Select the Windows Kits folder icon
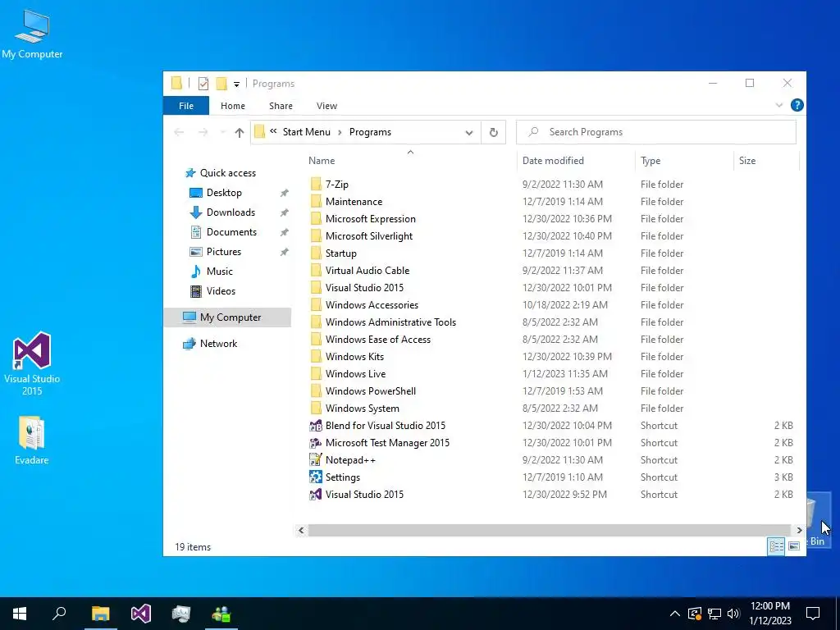The width and height of the screenshot is (840, 630). click(316, 357)
